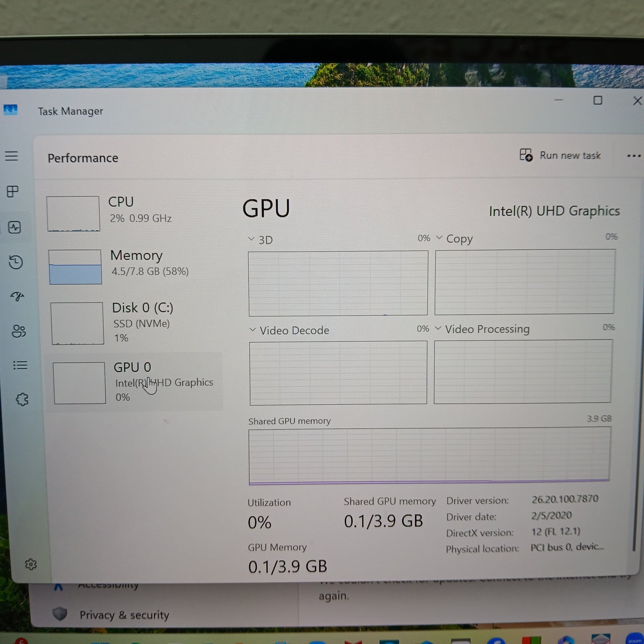Open the Services puzzle-piece sidebar icon
The image size is (644, 644).
pyautogui.click(x=22, y=399)
